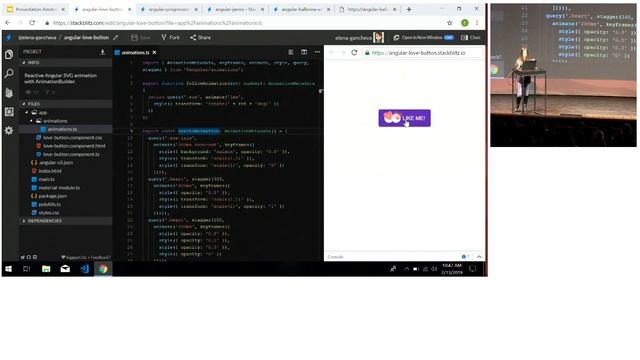Open the Ports sidebar icon above the gear
640x360 pixels.
[9, 111]
